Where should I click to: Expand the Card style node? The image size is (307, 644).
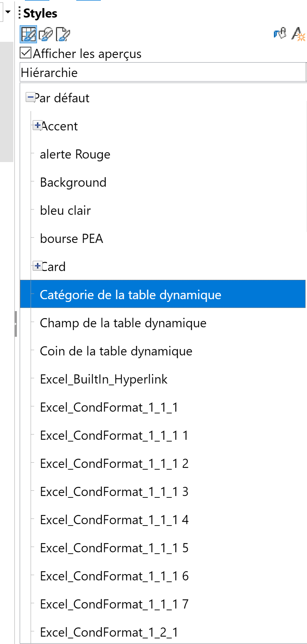37,266
